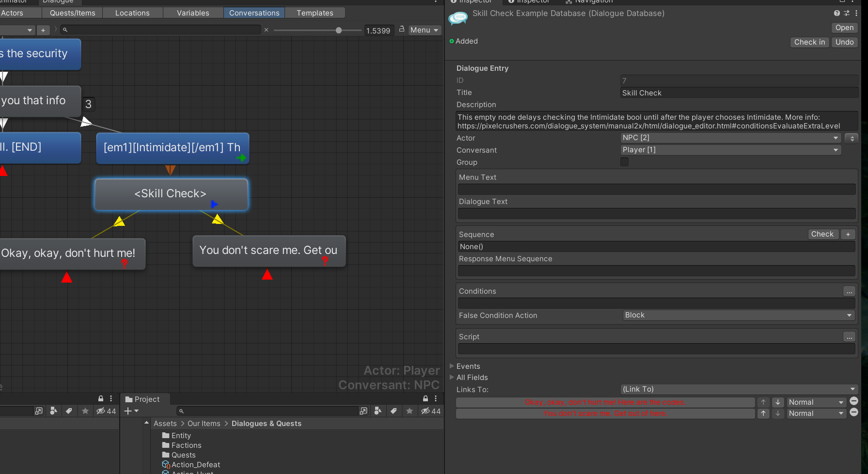Click the zoom value field 1.5399
Image resolution: width=868 pixels, height=474 pixels.
379,31
